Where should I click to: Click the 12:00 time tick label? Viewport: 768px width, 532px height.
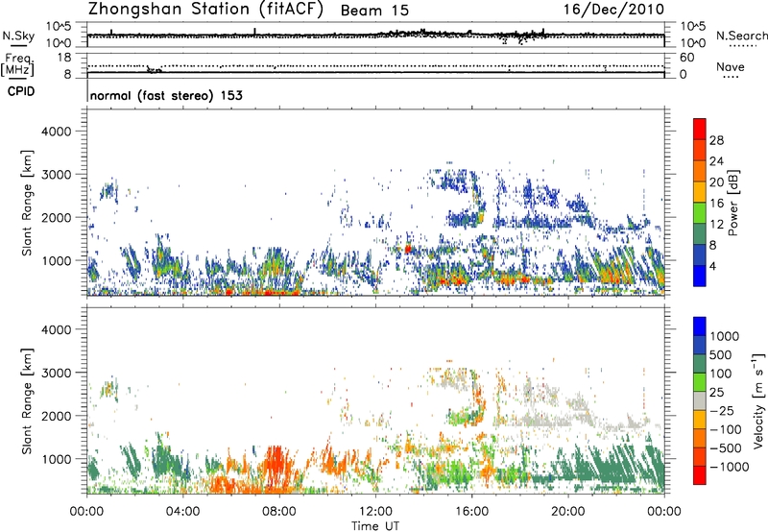(375, 512)
